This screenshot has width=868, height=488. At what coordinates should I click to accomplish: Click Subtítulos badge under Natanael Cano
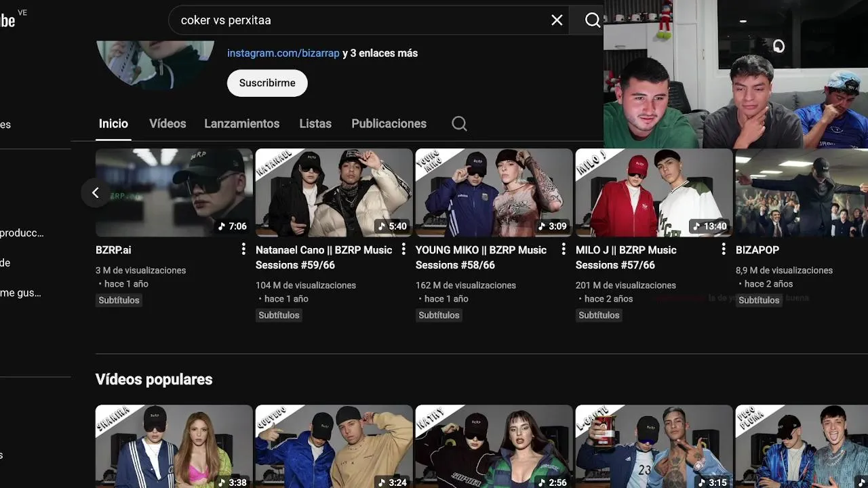pyautogui.click(x=279, y=315)
